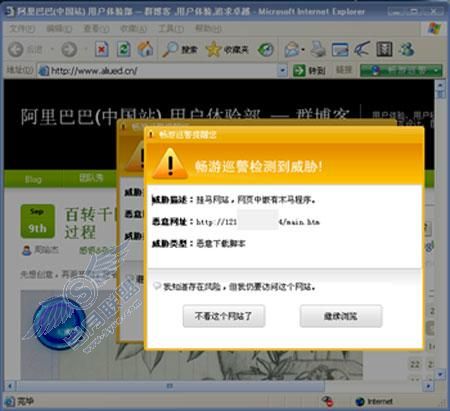Click '不看这个网站了' button
This screenshot has width=450, height=411.
point(224,316)
